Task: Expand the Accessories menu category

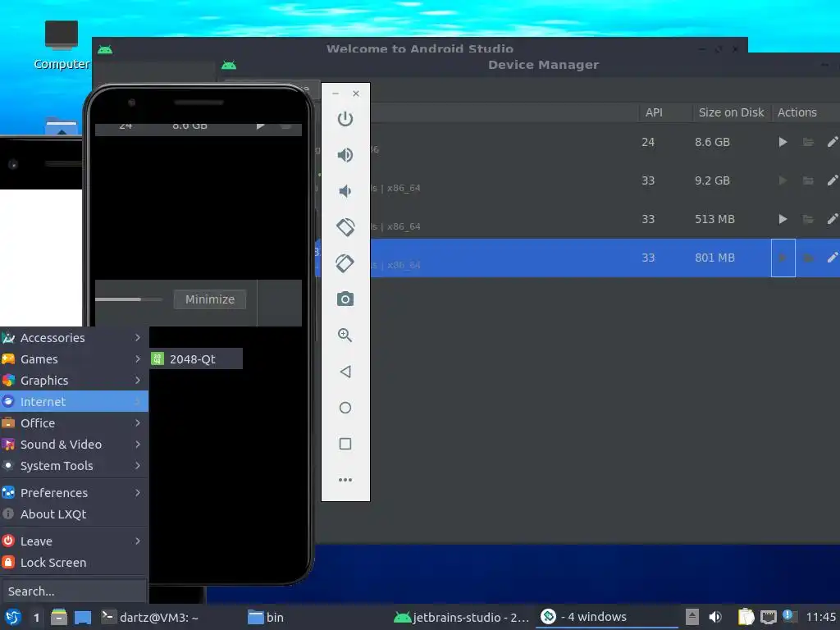Action: (x=74, y=337)
